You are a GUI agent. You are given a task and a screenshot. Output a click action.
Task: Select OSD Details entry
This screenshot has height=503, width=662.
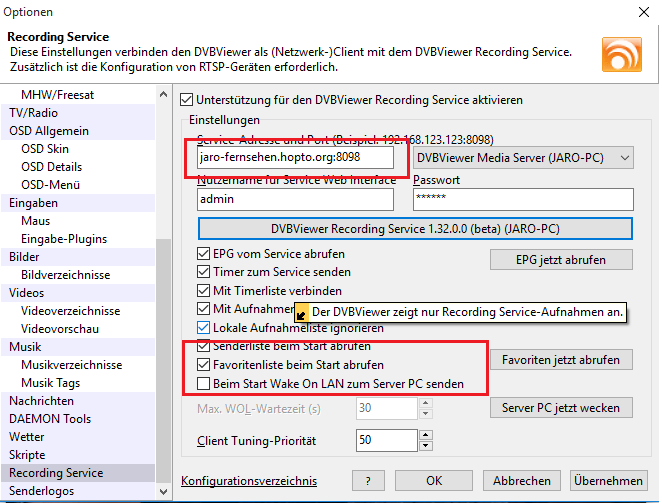pyautogui.click(x=78, y=167)
